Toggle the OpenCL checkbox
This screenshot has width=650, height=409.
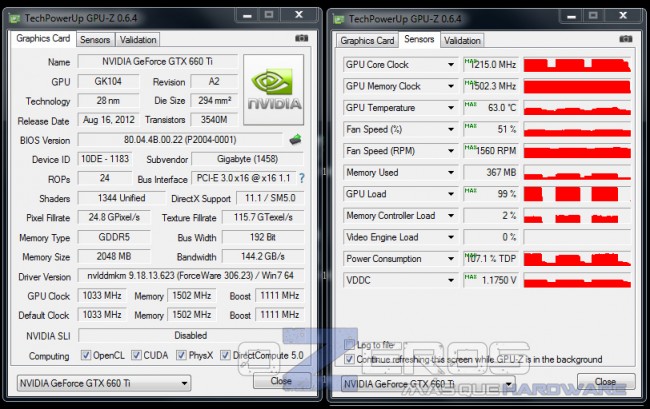[86, 355]
